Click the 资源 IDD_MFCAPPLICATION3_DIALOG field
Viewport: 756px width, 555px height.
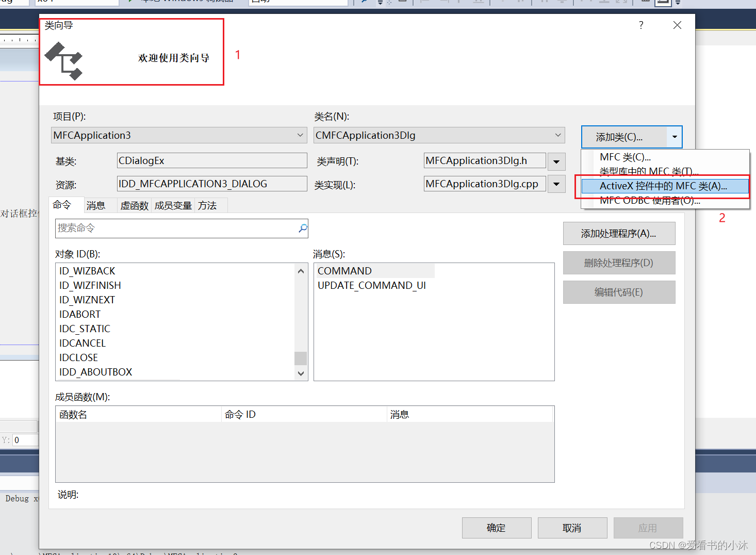(x=212, y=184)
